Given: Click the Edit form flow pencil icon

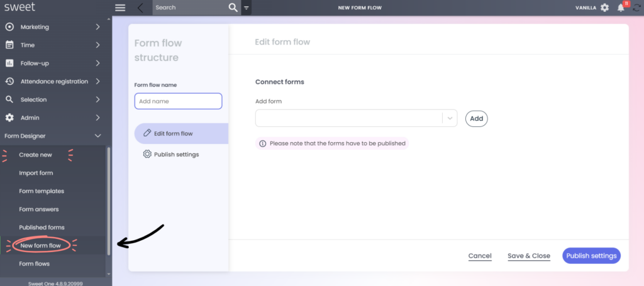Looking at the screenshot, I should click(147, 133).
